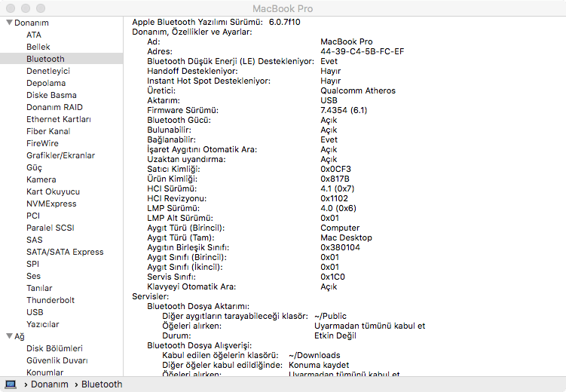Select SAS in the sidebar
The height and width of the screenshot is (392, 566).
(x=35, y=240)
